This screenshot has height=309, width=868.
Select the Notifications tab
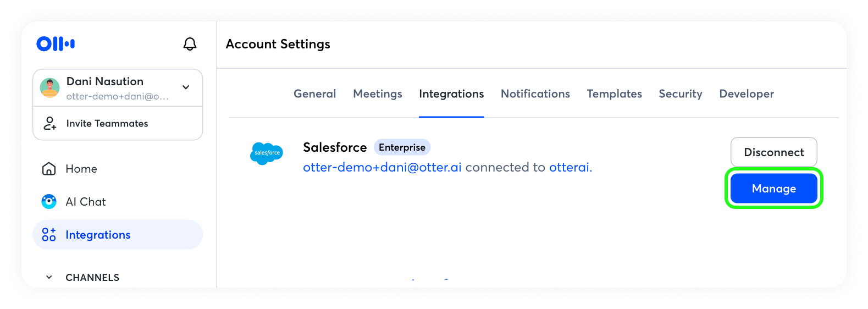(535, 94)
